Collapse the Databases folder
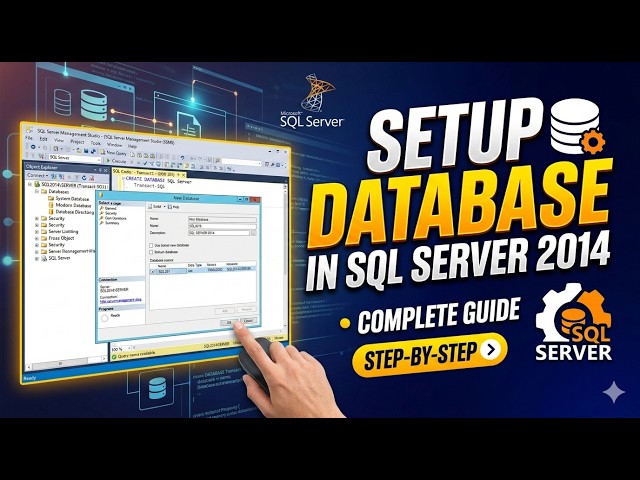640x480 pixels. coord(37,191)
